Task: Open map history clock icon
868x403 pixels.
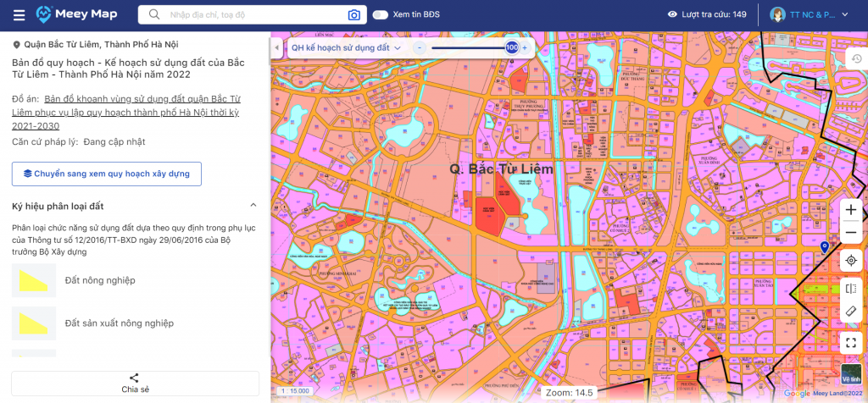Action: tap(856, 58)
